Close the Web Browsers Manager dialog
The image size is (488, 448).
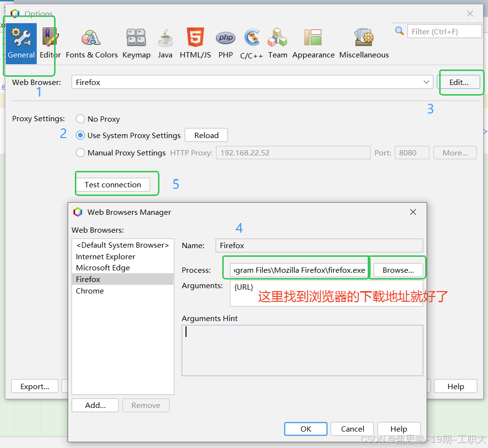click(x=413, y=212)
